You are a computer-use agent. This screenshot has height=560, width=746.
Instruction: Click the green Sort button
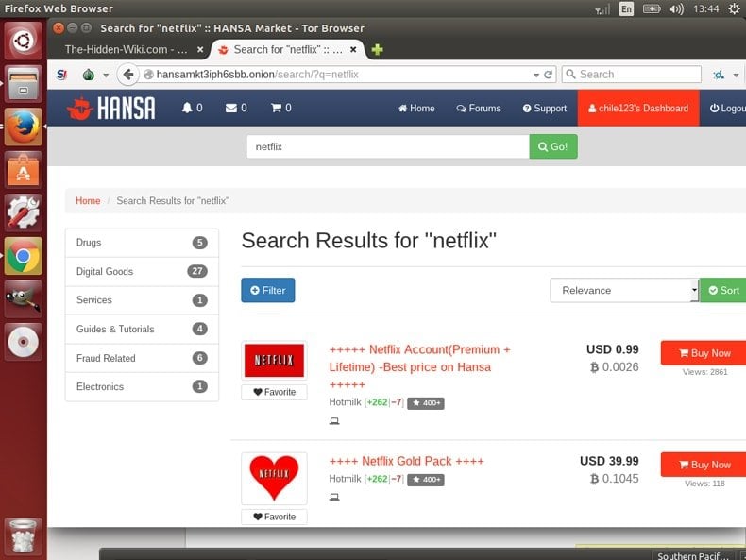723,290
